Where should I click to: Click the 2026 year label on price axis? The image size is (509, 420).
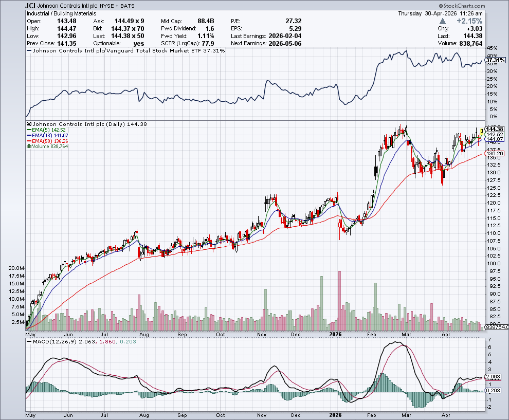[335, 334]
